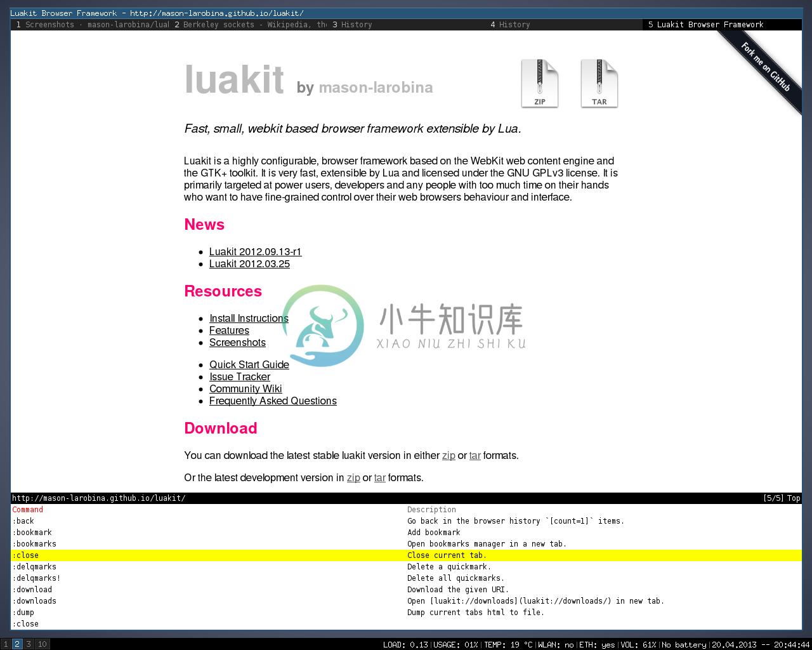812x650 pixels.
Task: Click the luakit page heading
Action: point(234,79)
